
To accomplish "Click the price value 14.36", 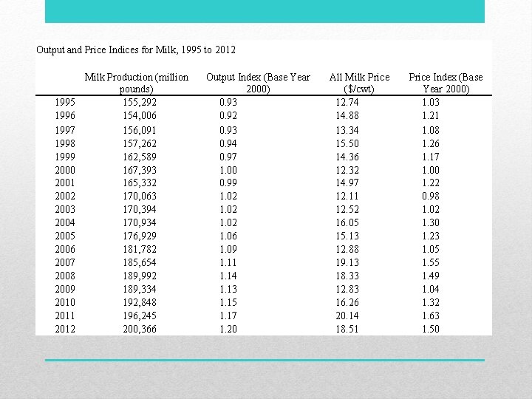I will pos(347,157).
